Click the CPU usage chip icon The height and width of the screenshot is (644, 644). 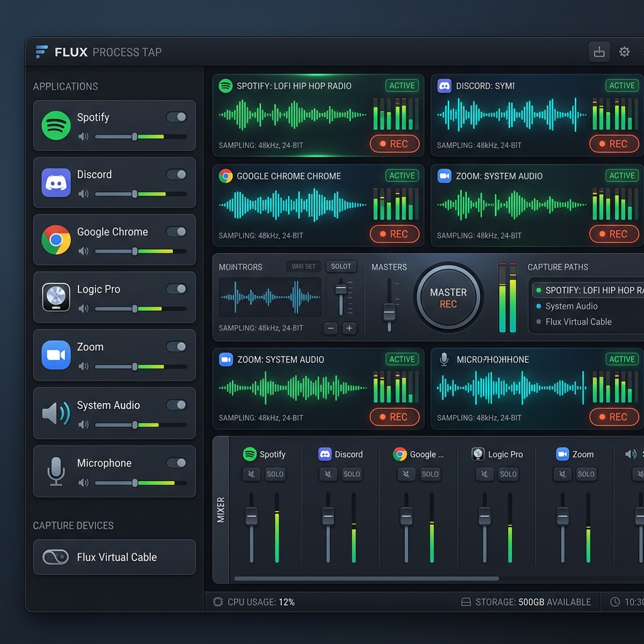218,602
